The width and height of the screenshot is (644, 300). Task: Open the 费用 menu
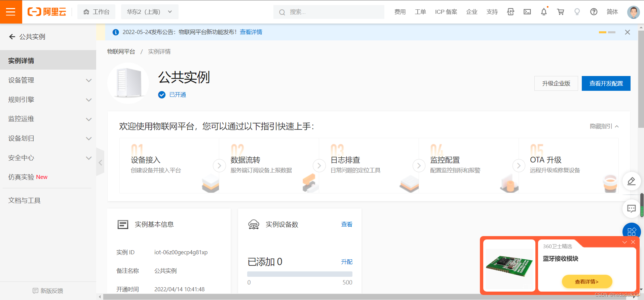tap(400, 12)
